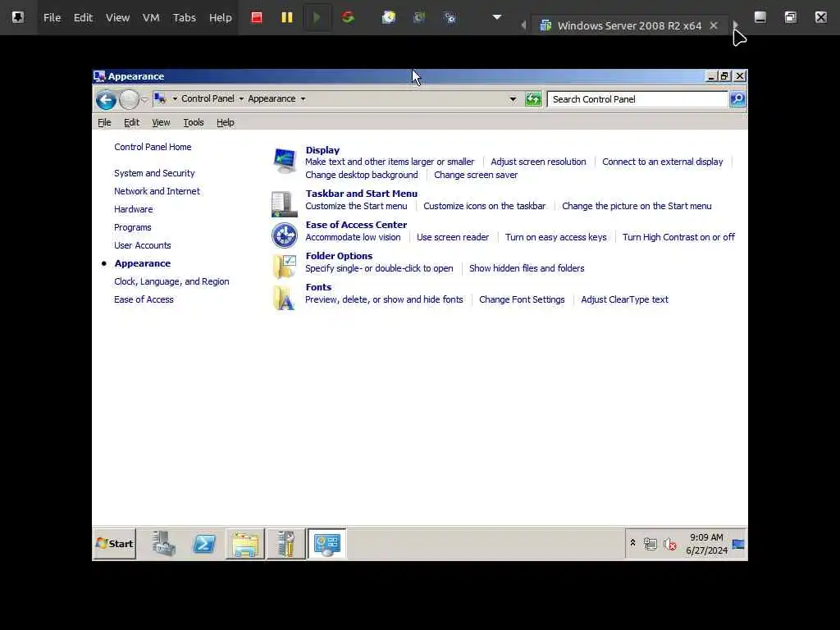Screen dimensions: 840x630
Task: Open Ease of Access in sidebar
Action: 144,299
